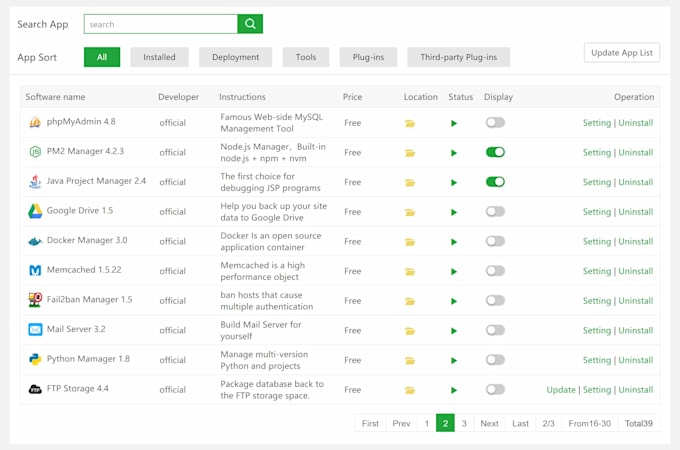Enable display toggle for FTP Storage
This screenshot has width=680, height=450.
495,389
